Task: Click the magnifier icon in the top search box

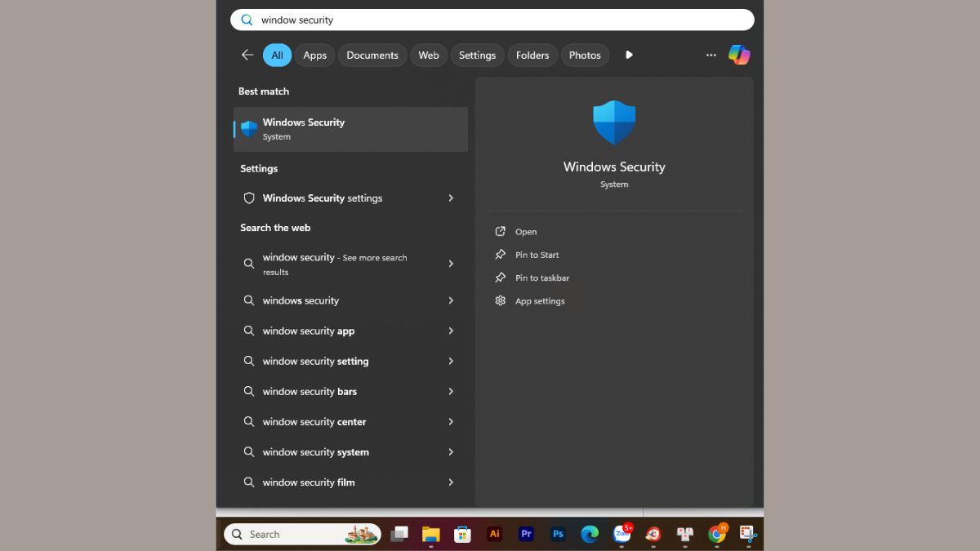Action: 247,20
